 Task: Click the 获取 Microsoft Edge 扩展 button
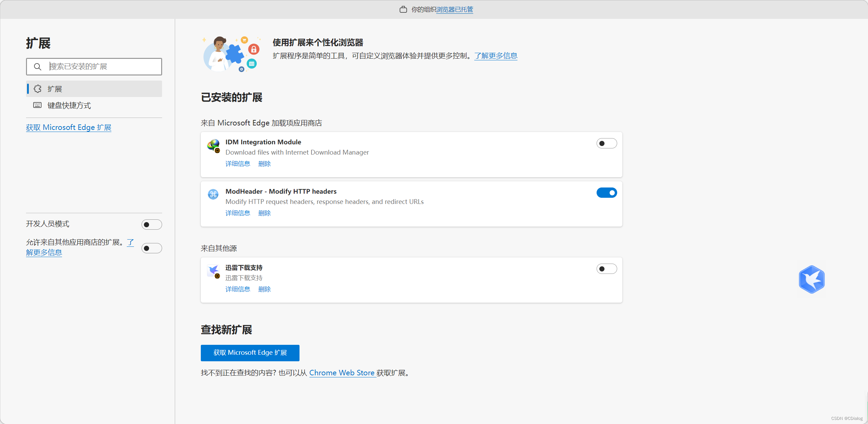pyautogui.click(x=250, y=353)
